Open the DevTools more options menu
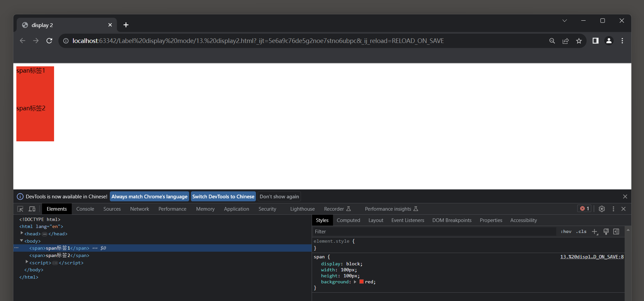 [613, 209]
